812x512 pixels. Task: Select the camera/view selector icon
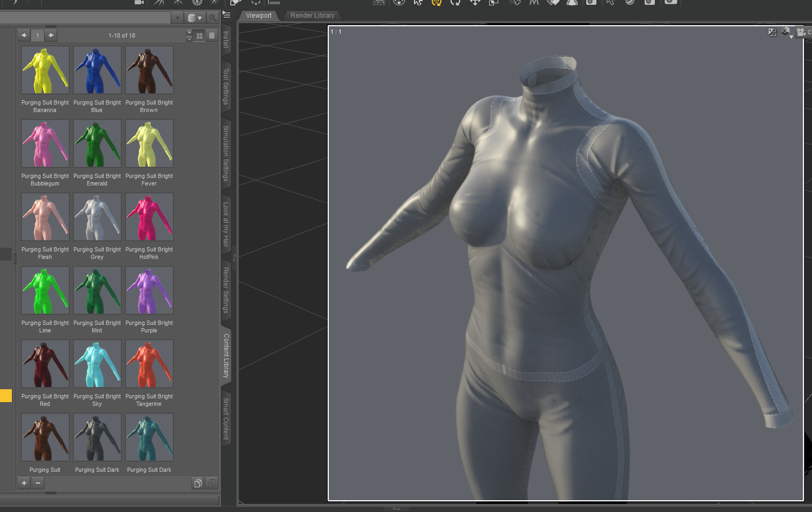[x=800, y=32]
